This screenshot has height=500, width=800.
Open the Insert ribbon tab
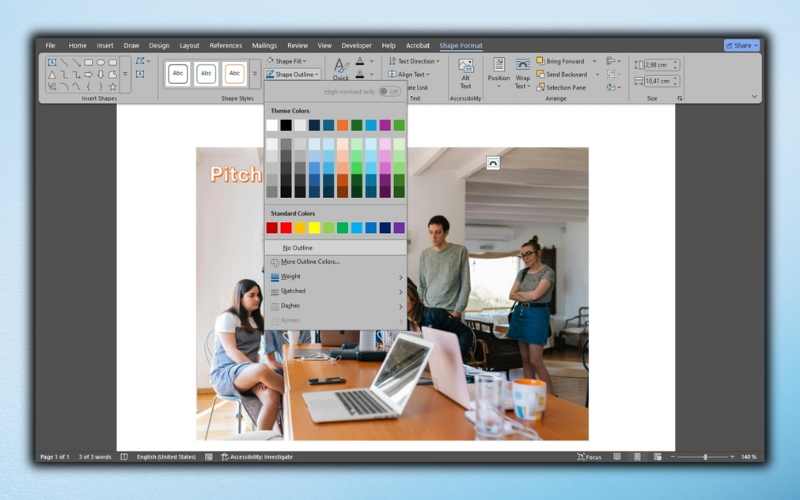[x=105, y=45]
